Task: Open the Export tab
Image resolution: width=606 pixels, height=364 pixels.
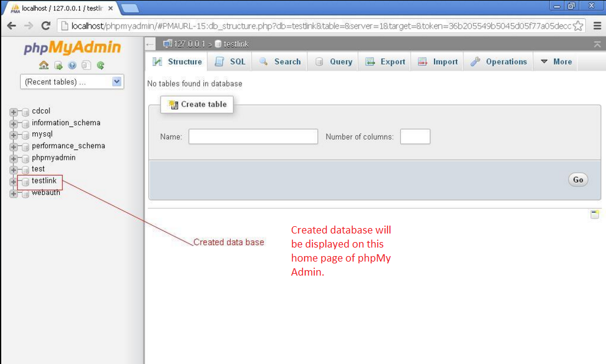Action: click(384, 62)
